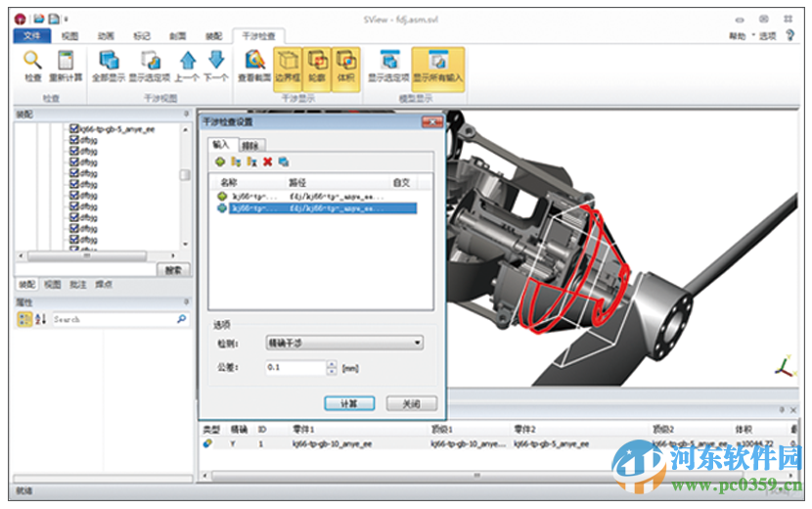812x509 pixels.
Task: Click the pin icon on the 装配 panel header
Action: tap(187, 114)
